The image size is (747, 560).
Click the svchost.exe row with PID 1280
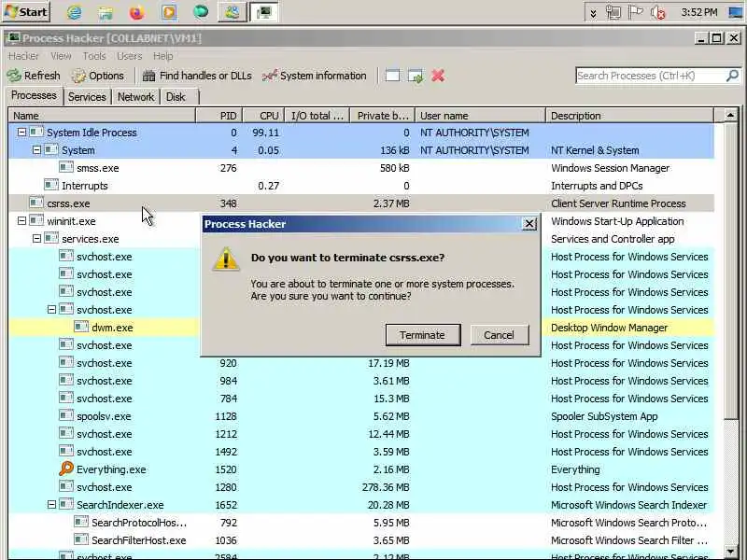click(x=361, y=487)
